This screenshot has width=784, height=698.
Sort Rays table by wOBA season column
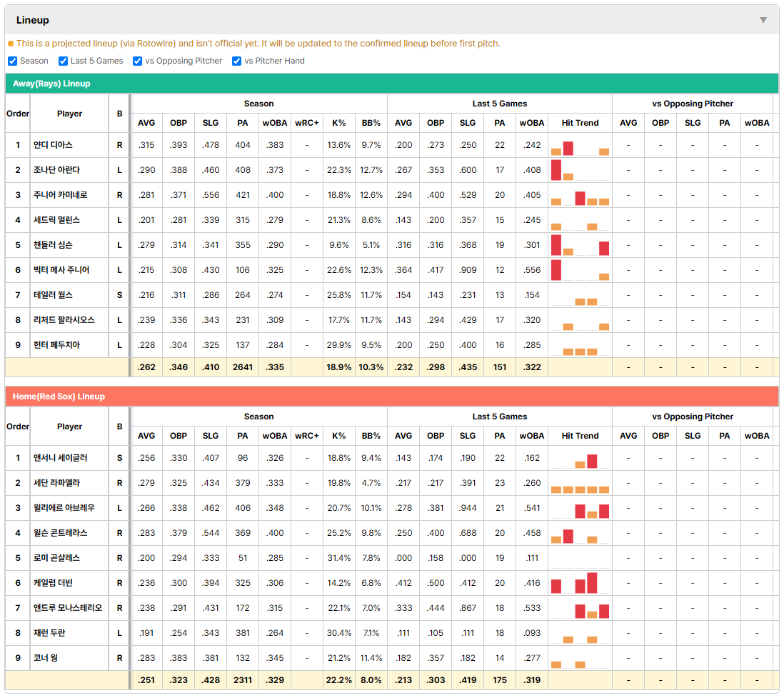(x=275, y=123)
